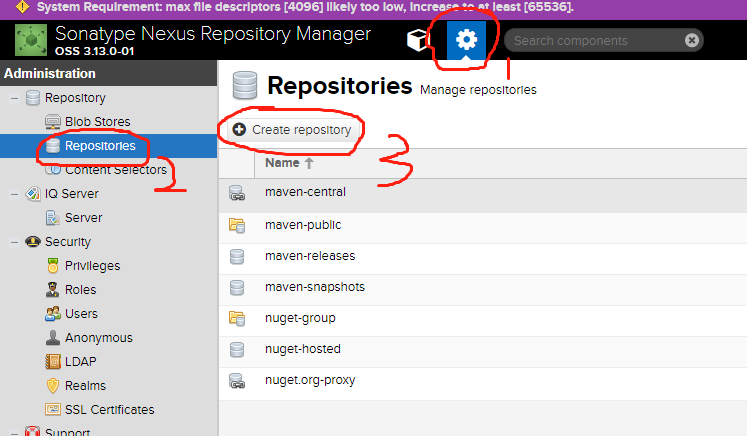Click the Realms shield icon
This screenshot has height=436, width=747.
(x=53, y=385)
